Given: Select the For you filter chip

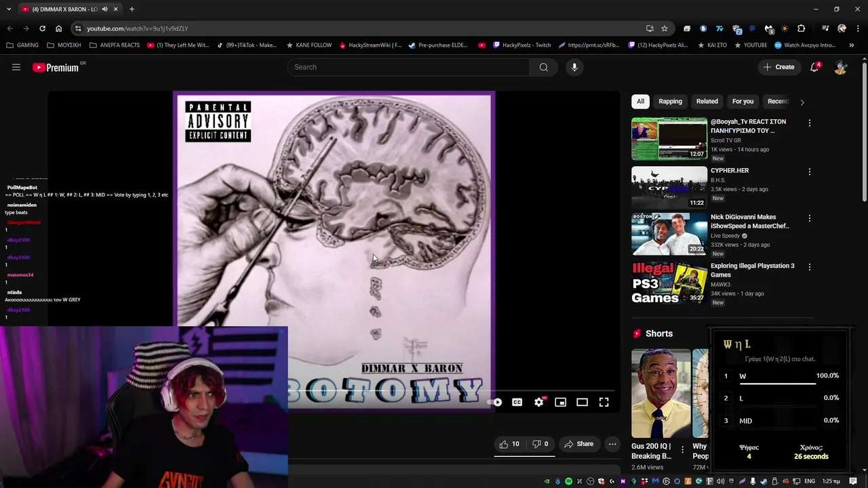Looking at the screenshot, I should pos(743,101).
